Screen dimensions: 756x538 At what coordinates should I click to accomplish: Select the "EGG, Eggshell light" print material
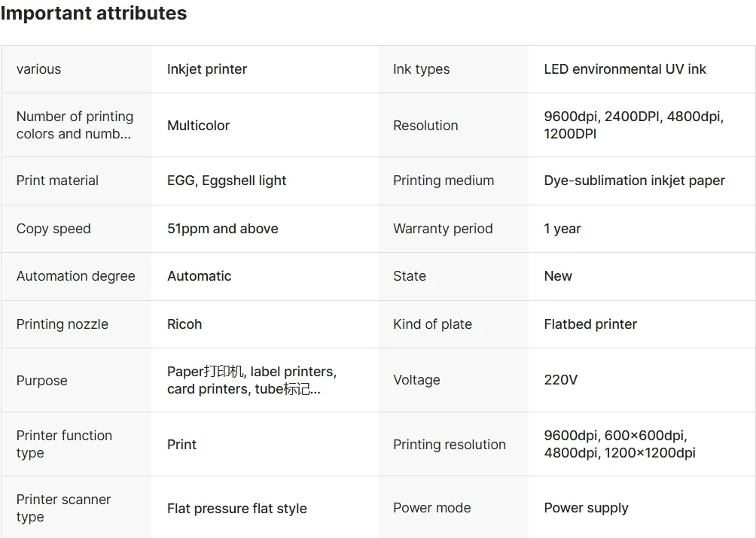click(227, 181)
